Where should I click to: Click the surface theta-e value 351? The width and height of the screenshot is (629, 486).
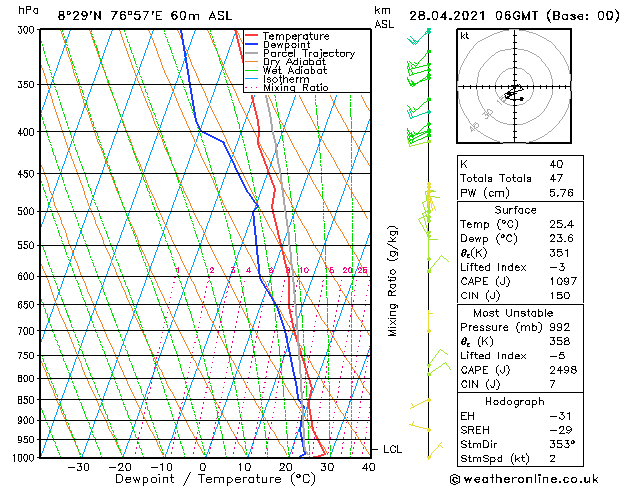point(559,253)
